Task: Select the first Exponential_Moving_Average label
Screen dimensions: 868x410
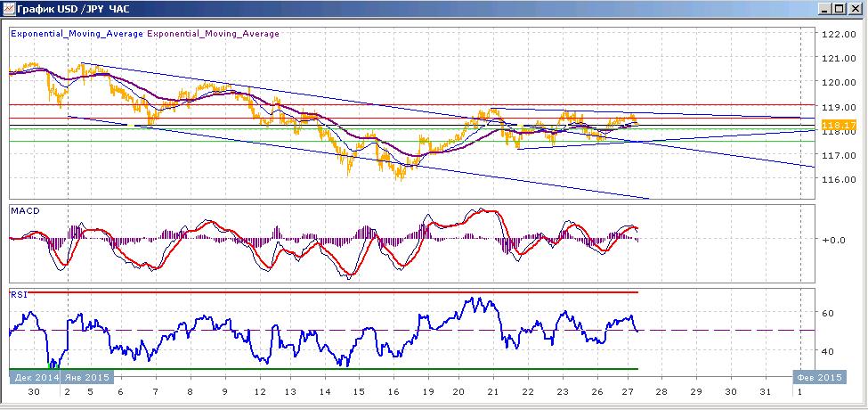Action: [77, 34]
